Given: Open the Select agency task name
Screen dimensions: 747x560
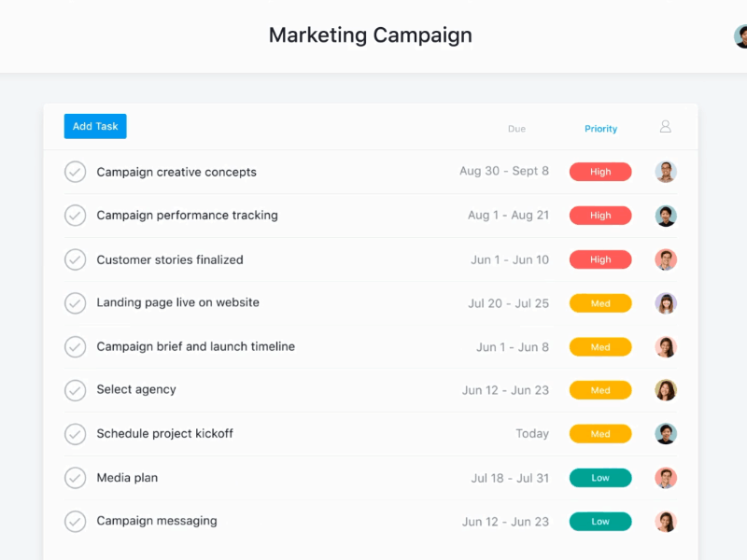Looking at the screenshot, I should click(136, 389).
